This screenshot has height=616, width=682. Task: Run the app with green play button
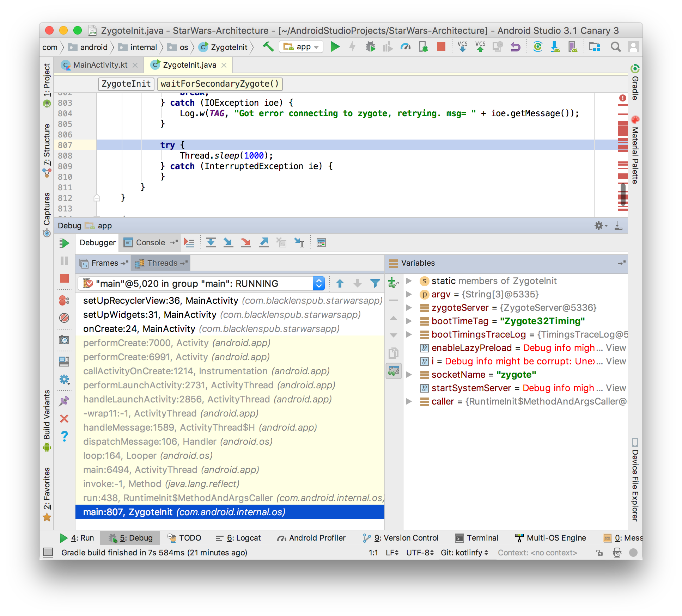[335, 47]
